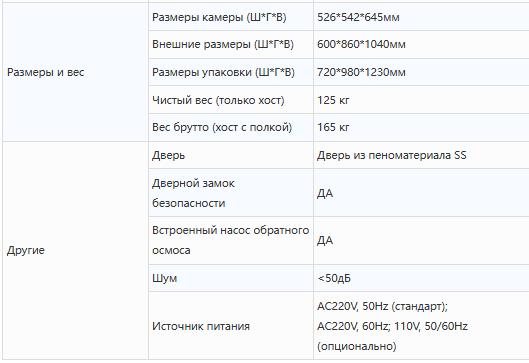Click the 'Дверной замок безопасности' label

click(193, 193)
